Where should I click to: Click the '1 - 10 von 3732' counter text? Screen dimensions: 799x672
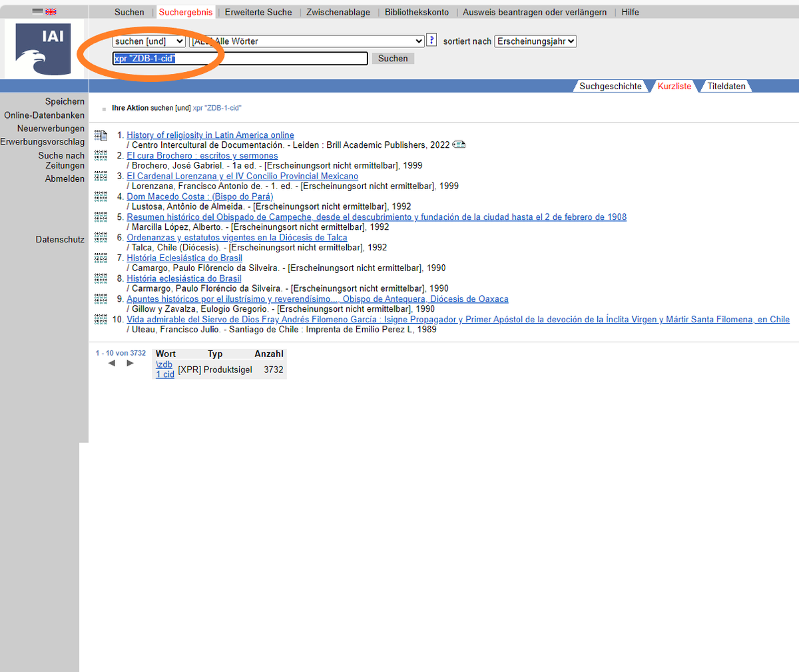click(121, 353)
